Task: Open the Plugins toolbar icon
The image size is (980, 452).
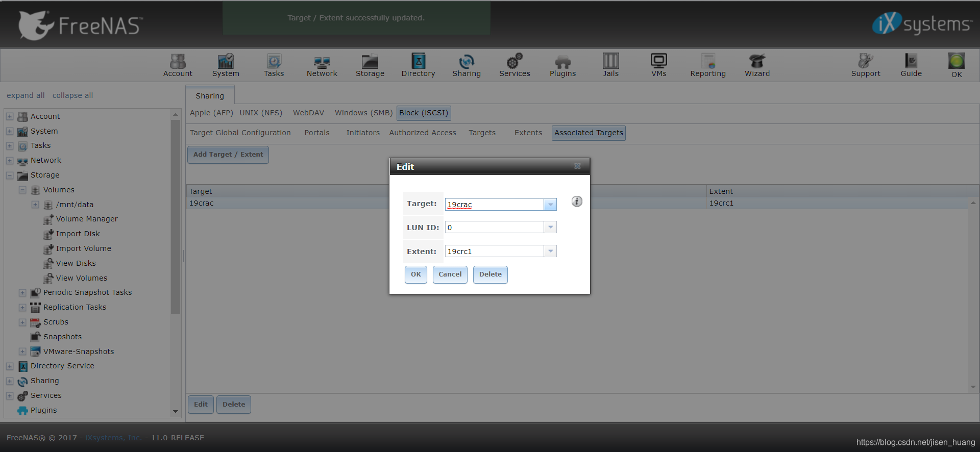Action: click(562, 65)
